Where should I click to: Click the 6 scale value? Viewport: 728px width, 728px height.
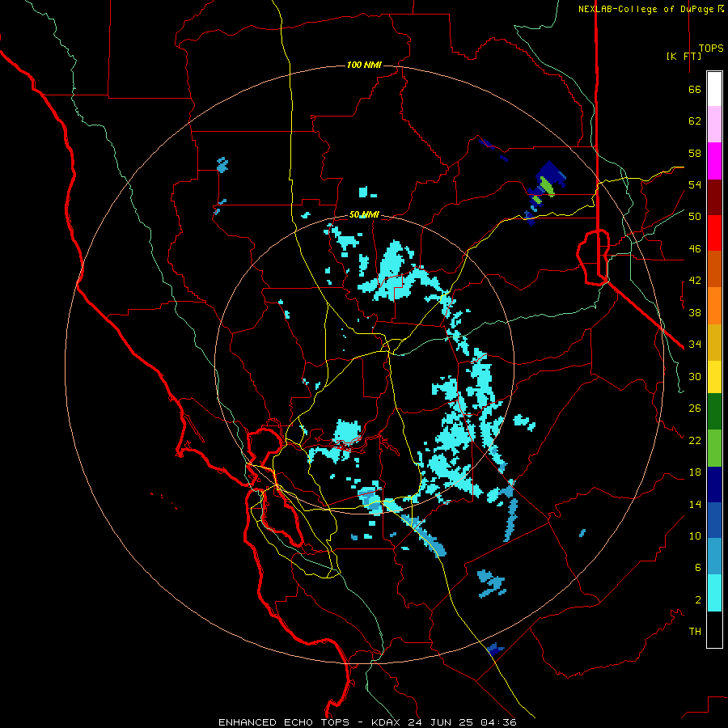click(697, 567)
